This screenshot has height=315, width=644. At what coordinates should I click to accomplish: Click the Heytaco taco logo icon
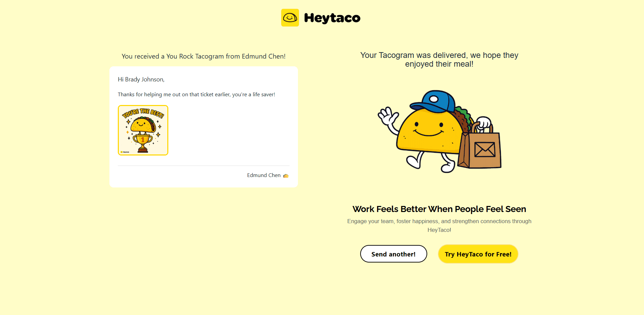[290, 17]
